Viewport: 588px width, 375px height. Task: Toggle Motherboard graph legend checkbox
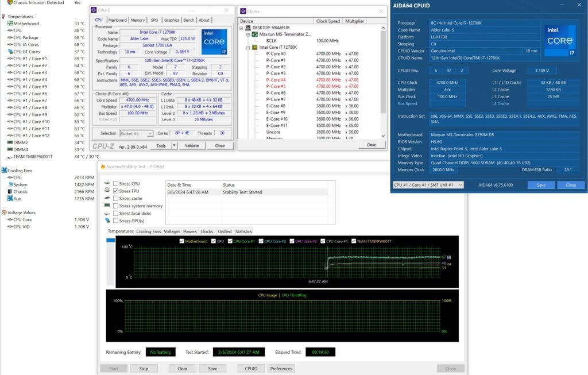pos(182,241)
